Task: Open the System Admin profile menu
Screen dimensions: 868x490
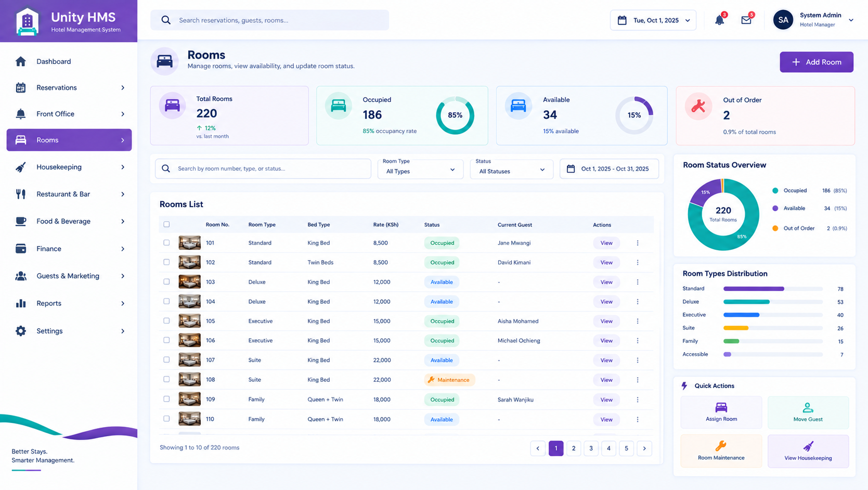Action: click(813, 20)
